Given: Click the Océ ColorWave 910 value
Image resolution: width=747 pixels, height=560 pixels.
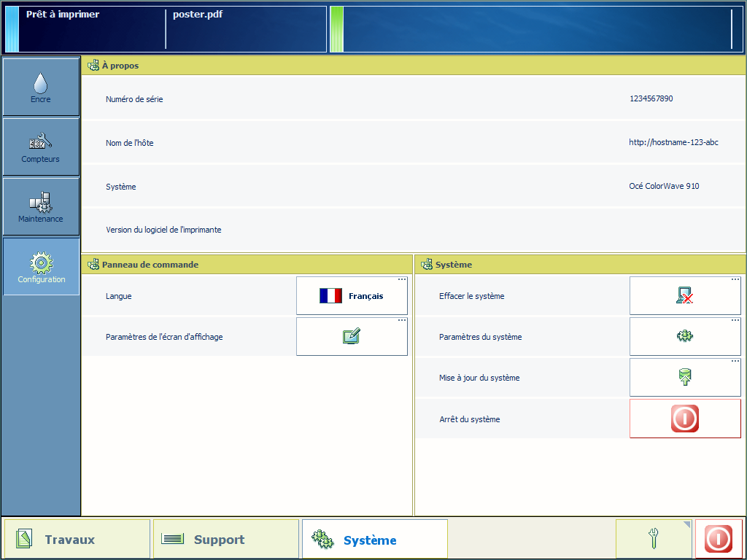Looking at the screenshot, I should click(x=664, y=186).
